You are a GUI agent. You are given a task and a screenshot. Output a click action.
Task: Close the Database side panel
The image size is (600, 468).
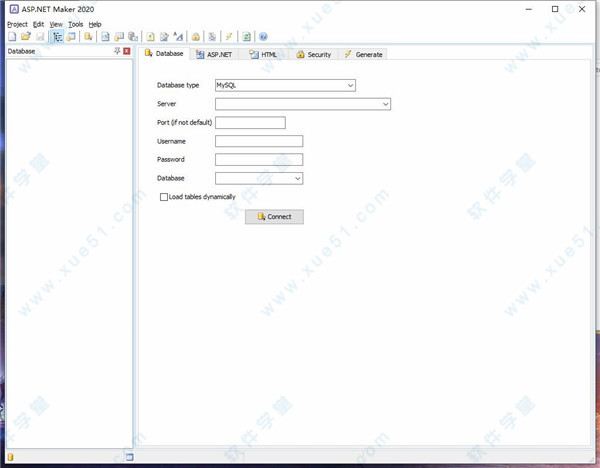point(127,51)
